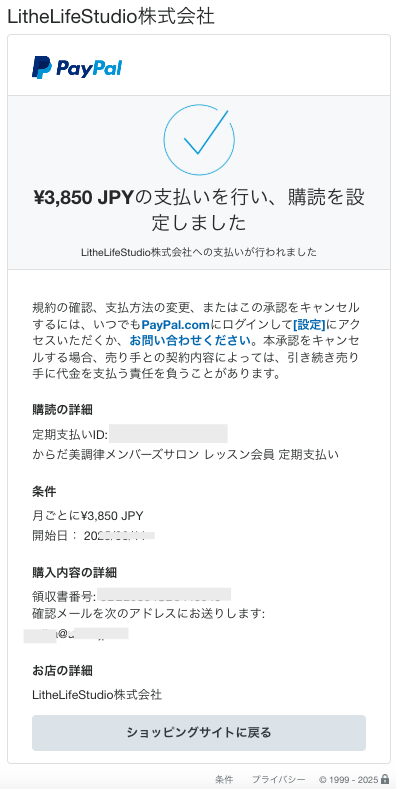Click the LitheLifeStudio株式会社 page title at the top
The image size is (396, 789).
click(111, 17)
